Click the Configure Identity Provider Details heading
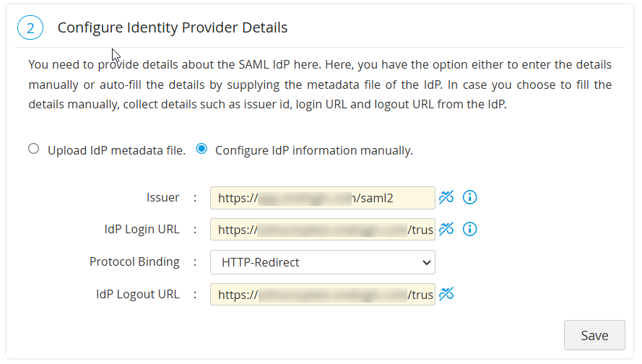Screen dimensions: 642x364 173,28
